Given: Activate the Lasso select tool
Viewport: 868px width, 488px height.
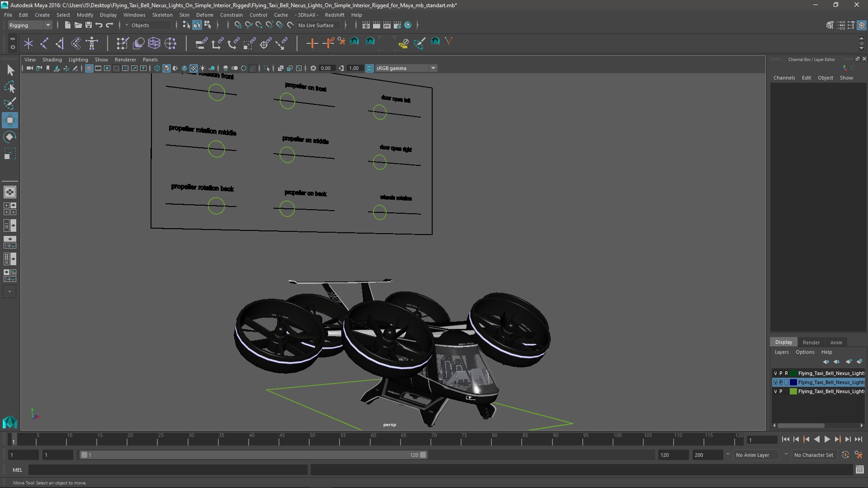Looking at the screenshot, I should [10, 87].
